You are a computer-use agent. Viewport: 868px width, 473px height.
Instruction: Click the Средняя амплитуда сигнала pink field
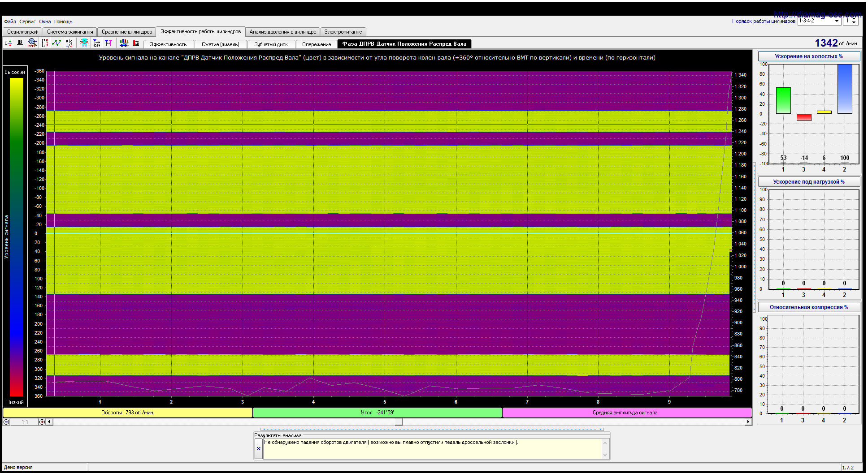click(627, 413)
